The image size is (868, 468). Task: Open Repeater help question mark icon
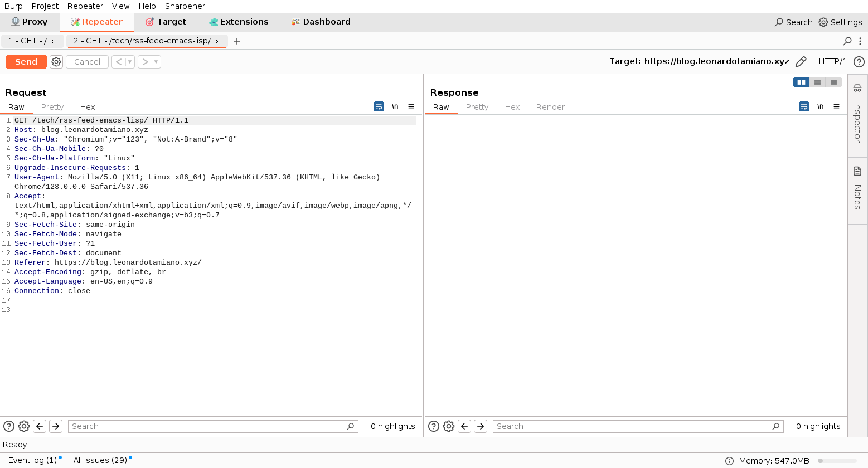point(859,62)
